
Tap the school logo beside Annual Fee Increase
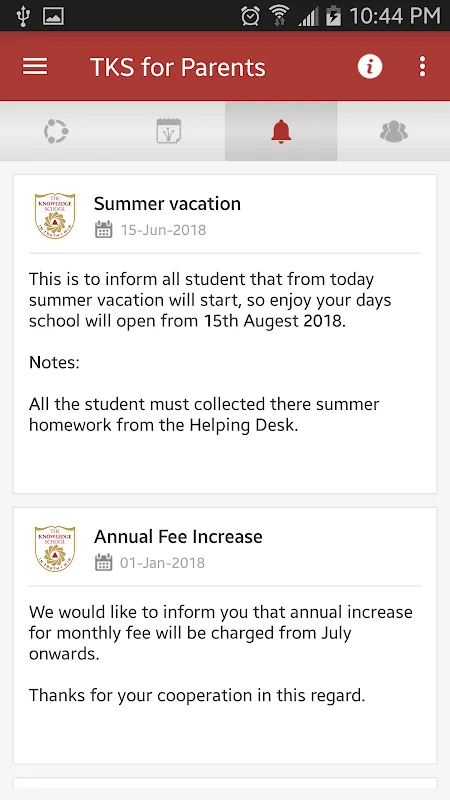coord(55,548)
